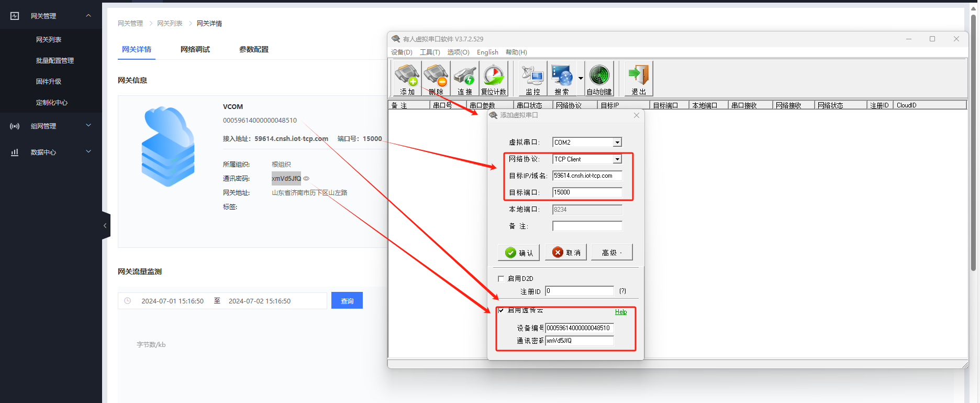Screen dimensions: 980x403
Task: Switch to the 网络调试 tab
Action: [x=195, y=49]
